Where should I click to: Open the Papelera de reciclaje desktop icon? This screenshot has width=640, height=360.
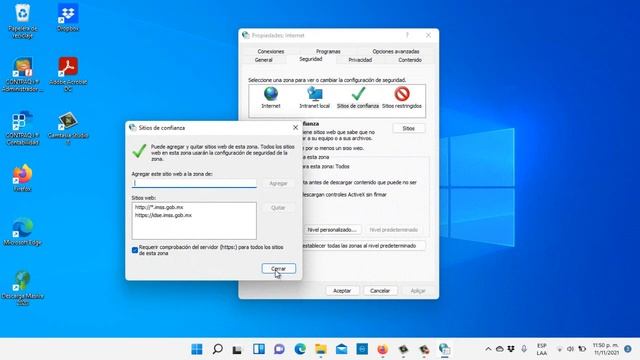click(22, 21)
